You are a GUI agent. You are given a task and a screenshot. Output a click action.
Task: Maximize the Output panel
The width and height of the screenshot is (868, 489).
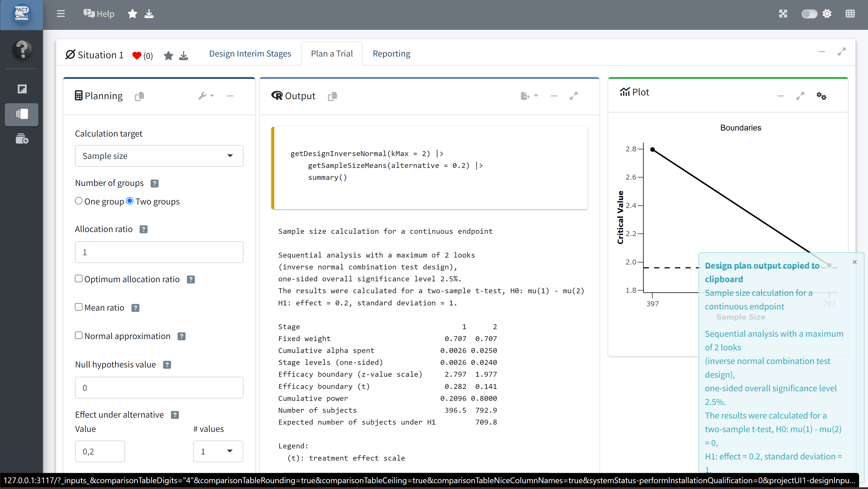click(x=573, y=96)
